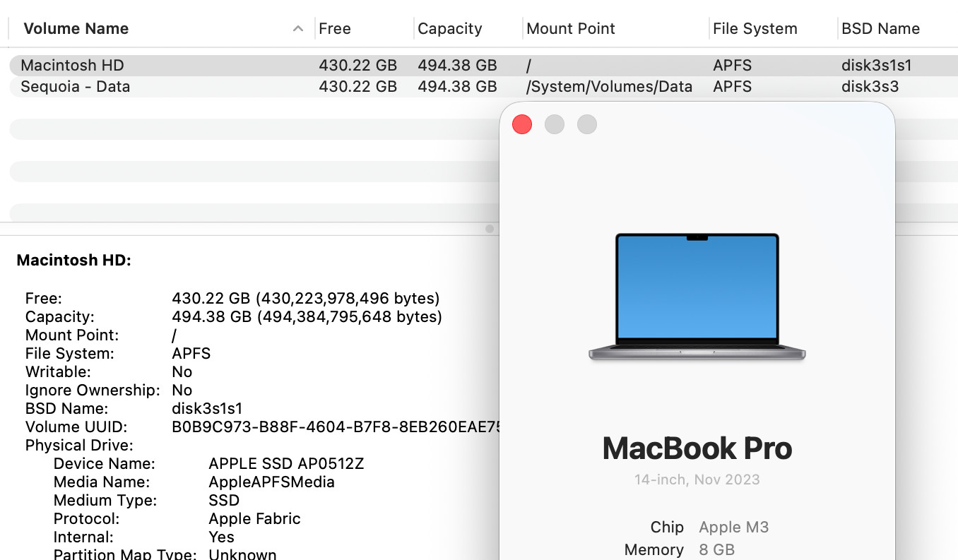Image resolution: width=958 pixels, height=560 pixels.
Task: Click the disabled zoom button in About This Mac
Action: click(x=587, y=124)
